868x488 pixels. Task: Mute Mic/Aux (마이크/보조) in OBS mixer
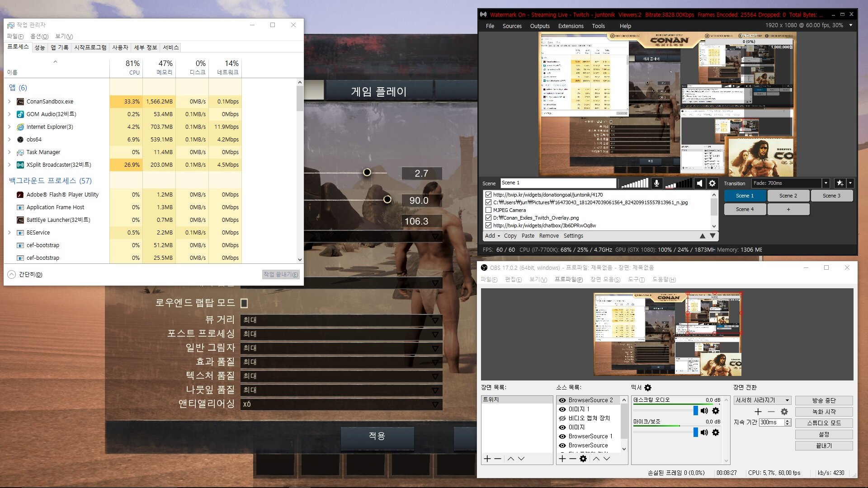[x=704, y=432]
